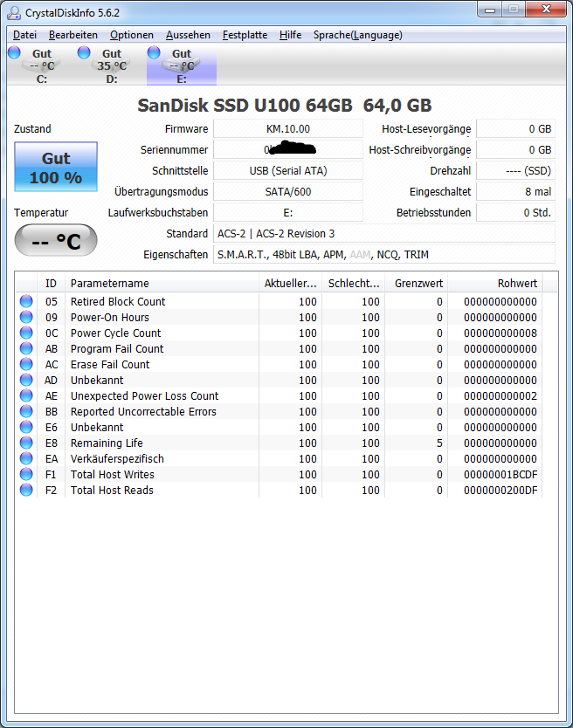Select the Power Cycle Count parameter name
573x728 pixels.
point(115,333)
